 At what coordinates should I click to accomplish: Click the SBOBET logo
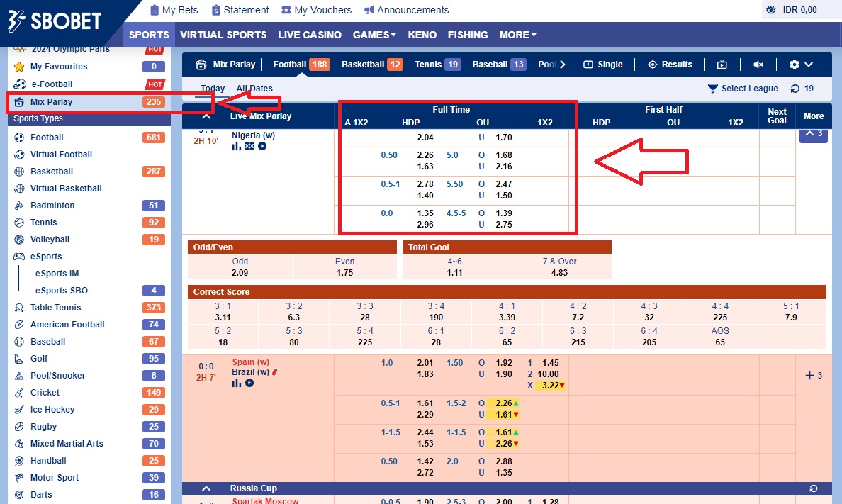(55, 21)
